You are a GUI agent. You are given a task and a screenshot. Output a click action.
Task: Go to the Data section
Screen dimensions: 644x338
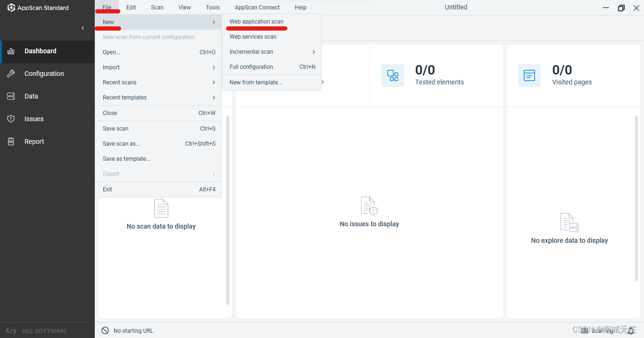pyautogui.click(x=47, y=96)
